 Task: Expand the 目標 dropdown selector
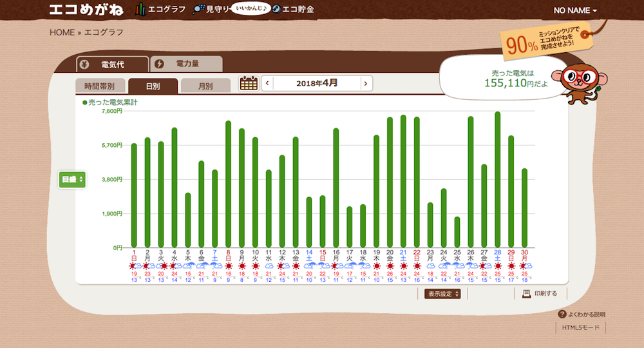72,180
